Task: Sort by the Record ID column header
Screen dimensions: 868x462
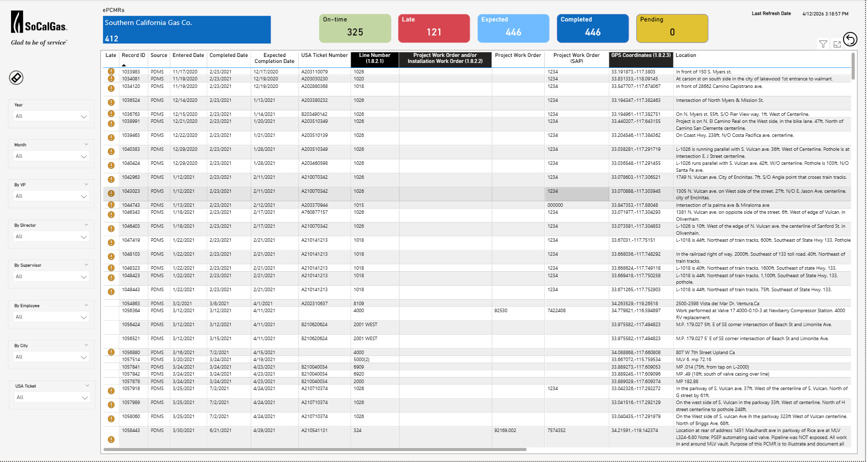Action: pos(133,55)
